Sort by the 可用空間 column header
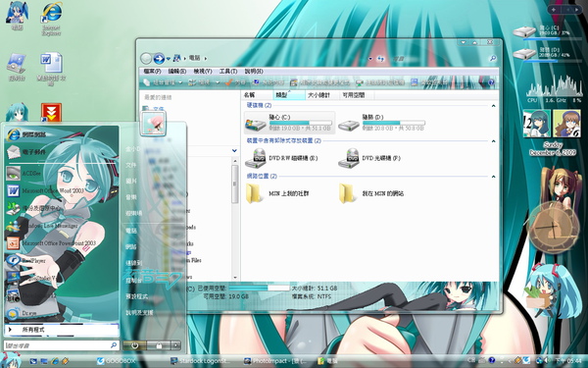The image size is (588, 368). coord(357,95)
